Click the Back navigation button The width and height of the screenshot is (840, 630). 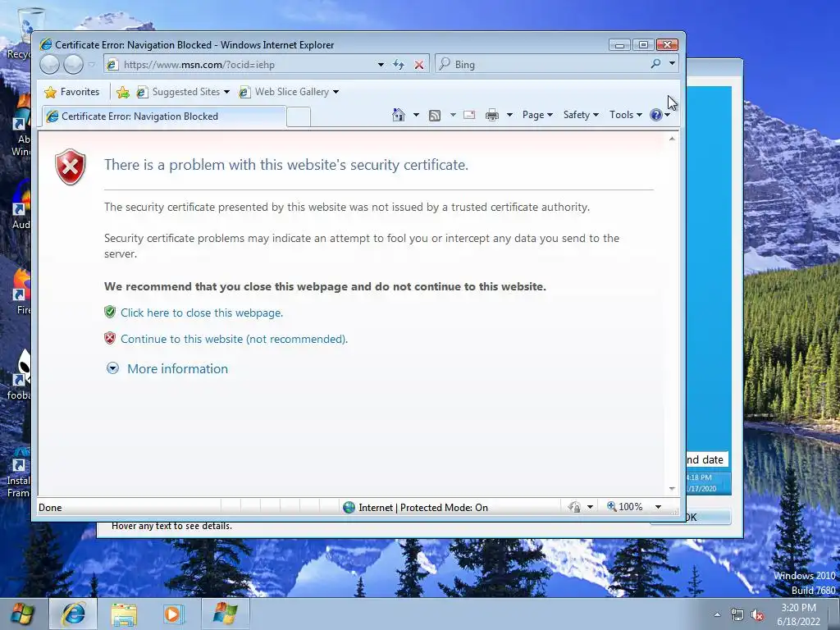click(49, 65)
